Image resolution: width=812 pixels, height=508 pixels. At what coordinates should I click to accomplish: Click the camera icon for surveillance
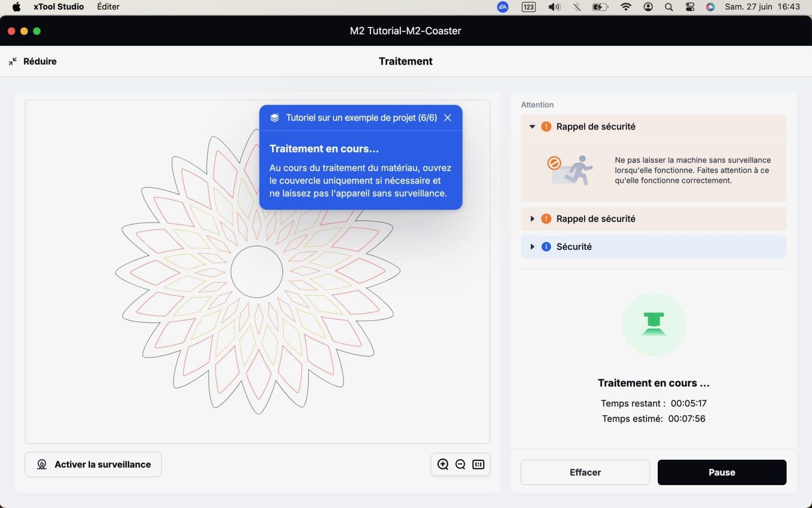(x=42, y=464)
